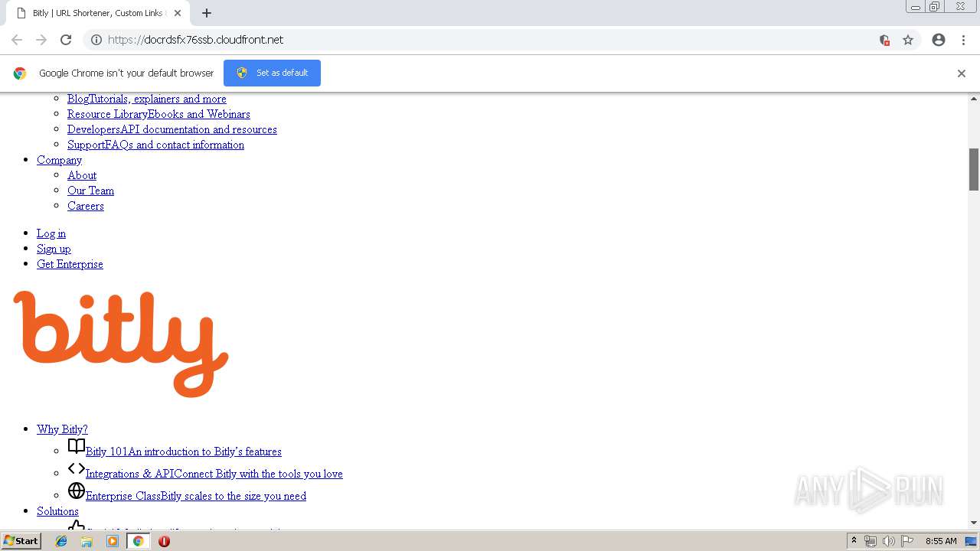Open the Windows Start menu
Screen dimensions: 980x551
[21, 541]
